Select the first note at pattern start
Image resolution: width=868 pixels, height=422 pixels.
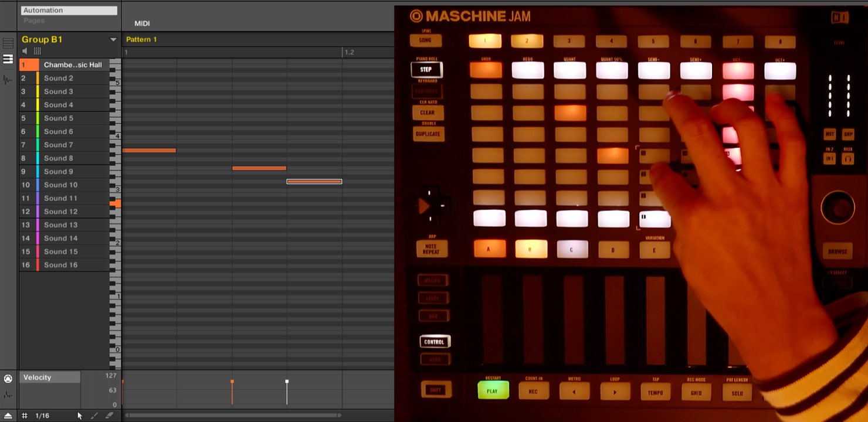tap(149, 151)
